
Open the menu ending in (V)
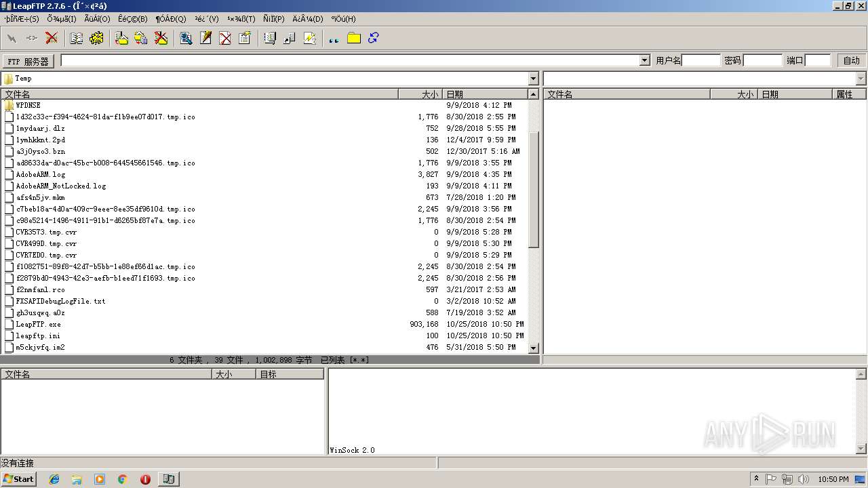[x=207, y=19]
